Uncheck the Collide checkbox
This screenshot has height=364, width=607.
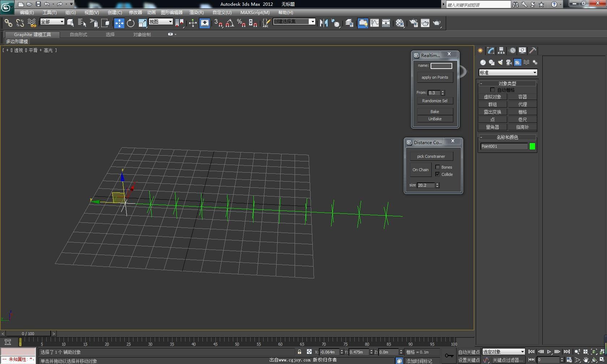coord(437,174)
